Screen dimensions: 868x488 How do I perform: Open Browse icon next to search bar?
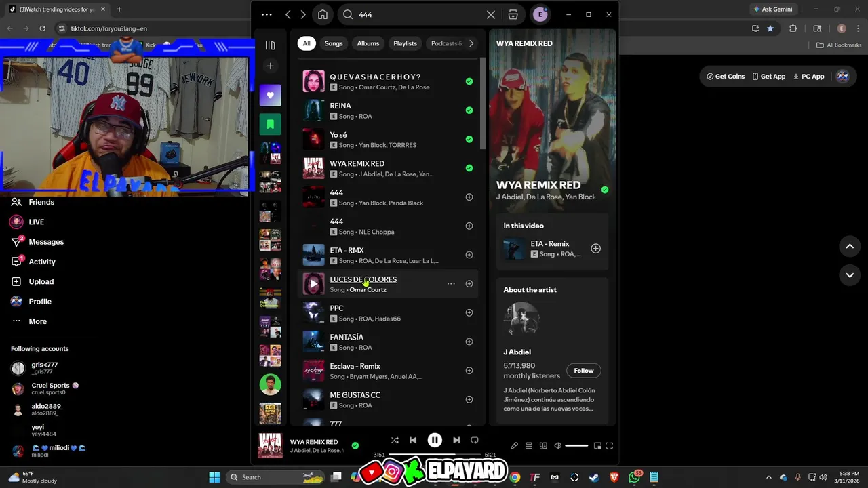(x=513, y=14)
